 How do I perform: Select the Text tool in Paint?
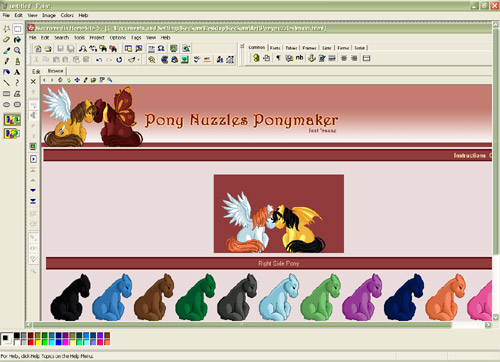coord(17,72)
